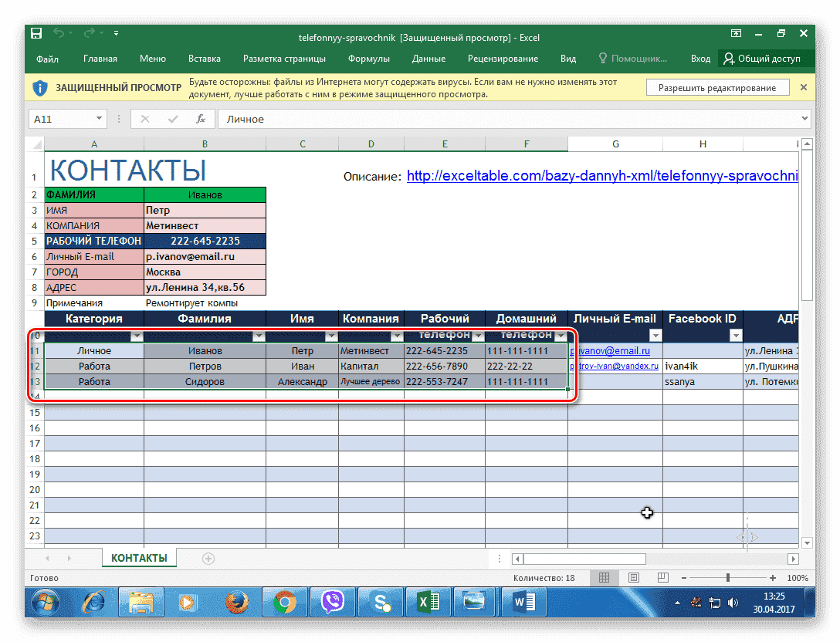
Task: Open the filter dropdown on Категория column
Action: pos(137,336)
